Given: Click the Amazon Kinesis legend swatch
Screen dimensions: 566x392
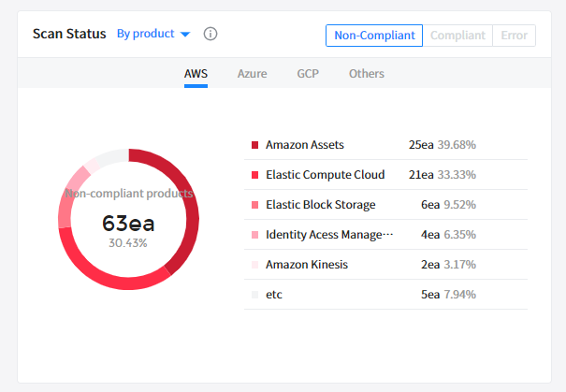Looking at the screenshot, I should click(254, 265).
